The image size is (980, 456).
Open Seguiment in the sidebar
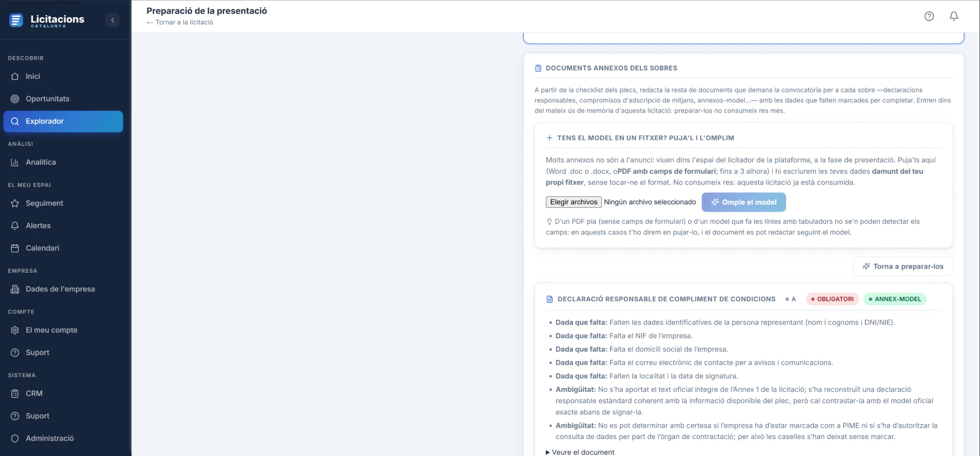click(63, 203)
